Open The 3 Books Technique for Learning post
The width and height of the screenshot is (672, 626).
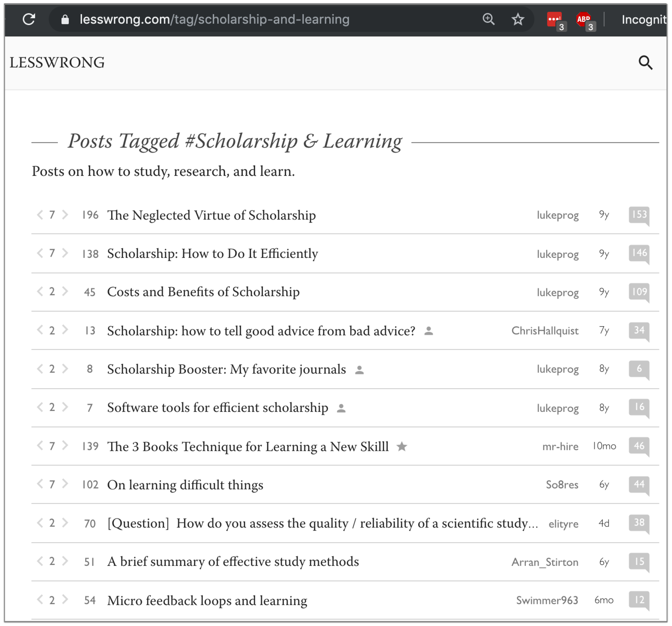(248, 447)
